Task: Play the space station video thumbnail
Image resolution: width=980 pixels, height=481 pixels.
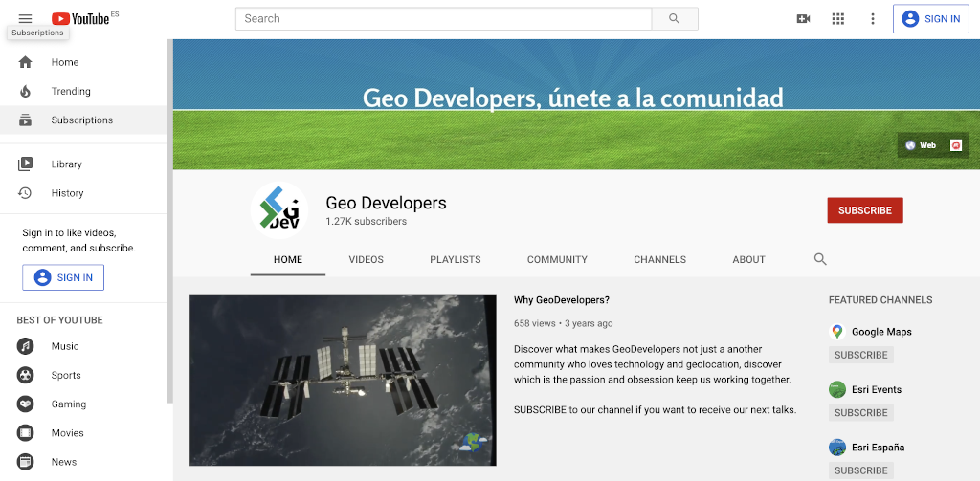Action: point(344,380)
